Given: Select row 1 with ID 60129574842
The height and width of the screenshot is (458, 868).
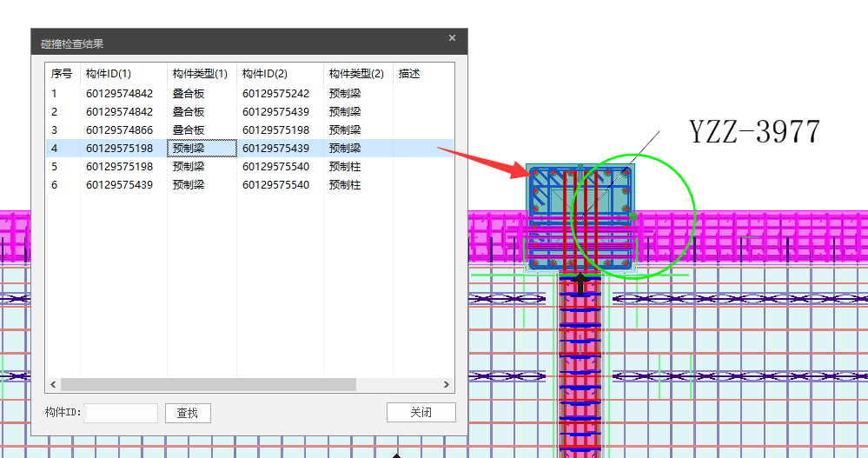Looking at the screenshot, I should point(119,94).
